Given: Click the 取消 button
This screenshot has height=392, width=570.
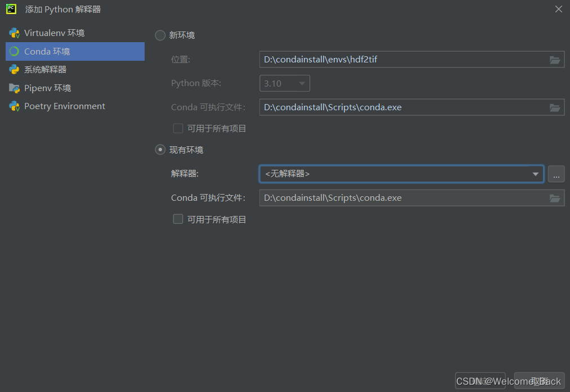Looking at the screenshot, I should pos(539,381).
